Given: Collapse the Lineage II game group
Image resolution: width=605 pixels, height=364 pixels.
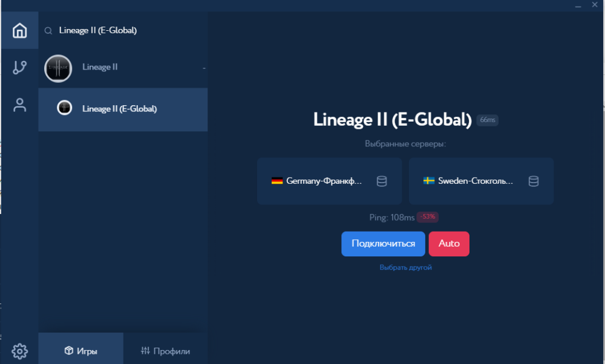Looking at the screenshot, I should [204, 68].
